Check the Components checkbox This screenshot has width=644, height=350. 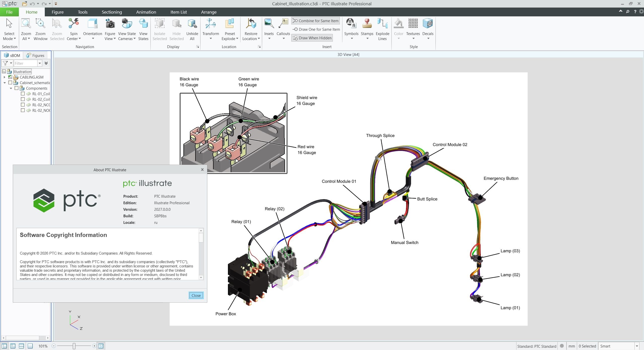click(16, 88)
